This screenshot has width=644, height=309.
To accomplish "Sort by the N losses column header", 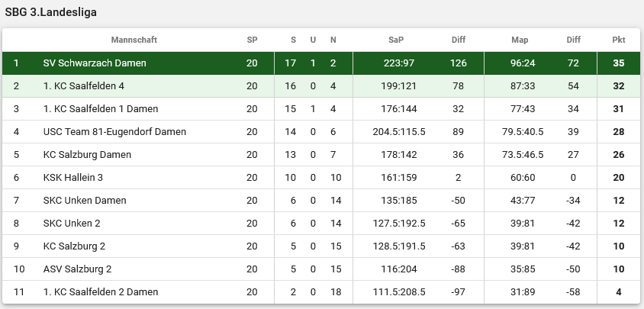I will point(333,40).
